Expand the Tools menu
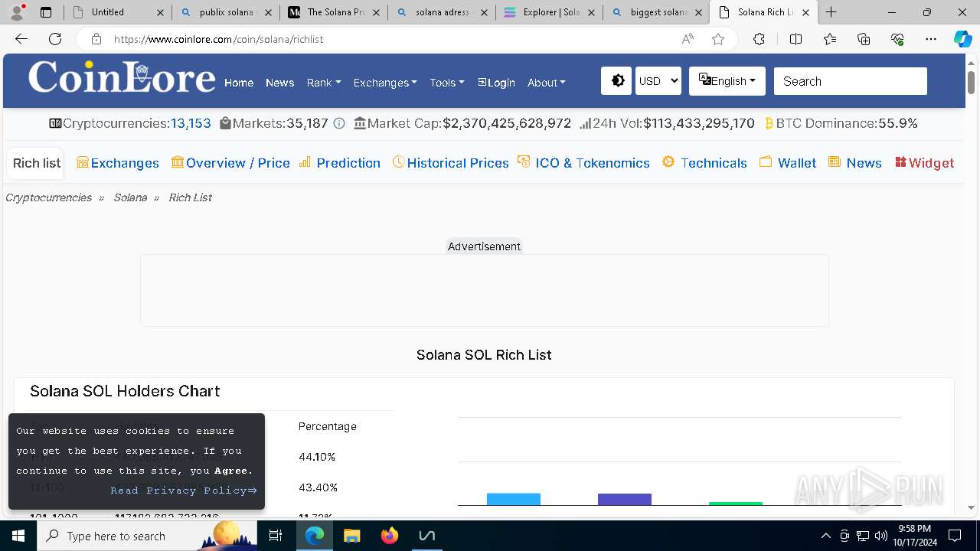Viewport: 980px width, 551px height. click(446, 83)
